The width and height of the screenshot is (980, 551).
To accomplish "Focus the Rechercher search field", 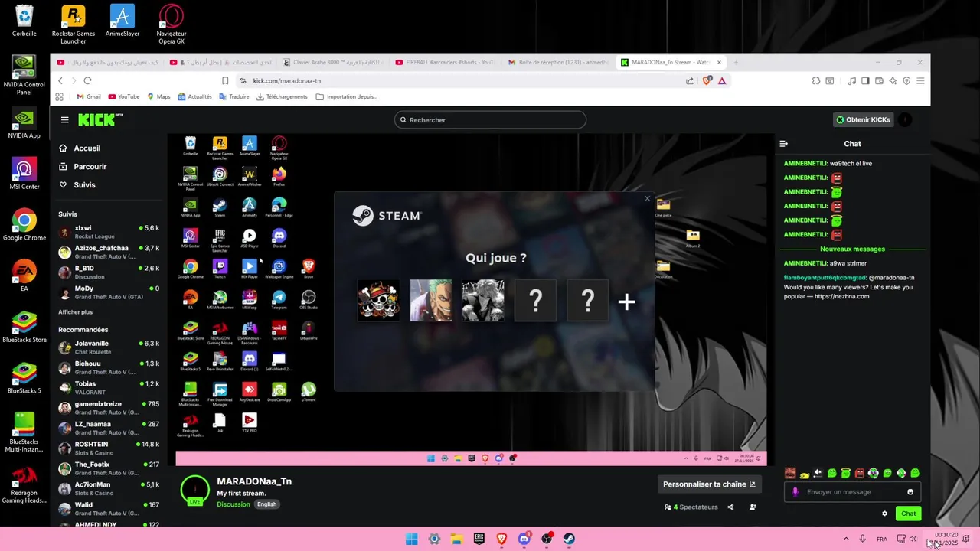I will point(490,119).
